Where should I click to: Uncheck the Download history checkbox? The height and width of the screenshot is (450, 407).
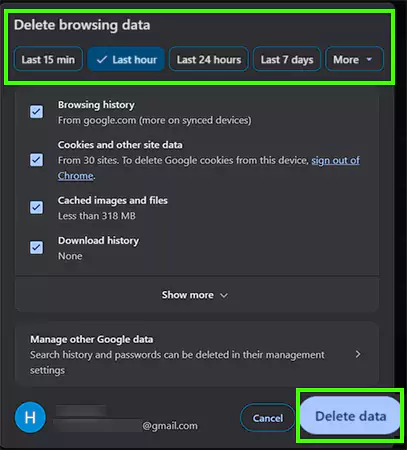pyautogui.click(x=36, y=248)
